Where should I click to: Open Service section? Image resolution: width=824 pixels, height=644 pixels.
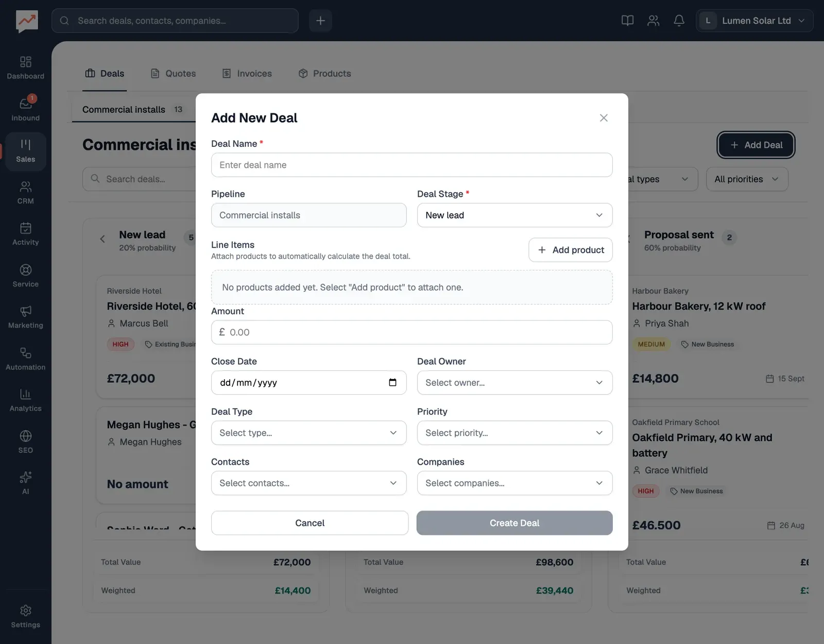25,276
